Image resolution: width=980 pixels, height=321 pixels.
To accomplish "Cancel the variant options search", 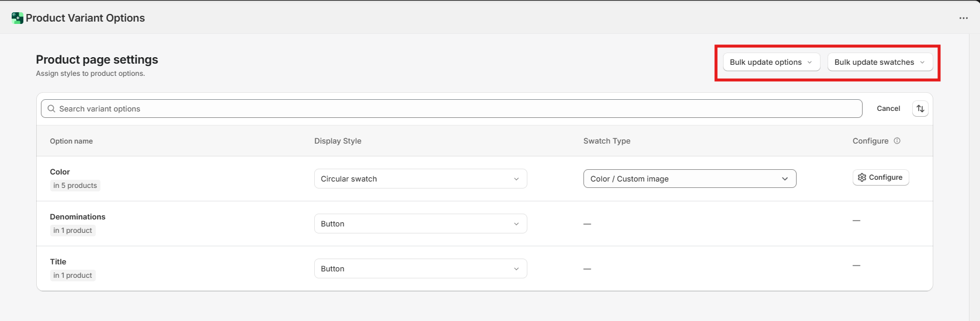I will pos(888,109).
